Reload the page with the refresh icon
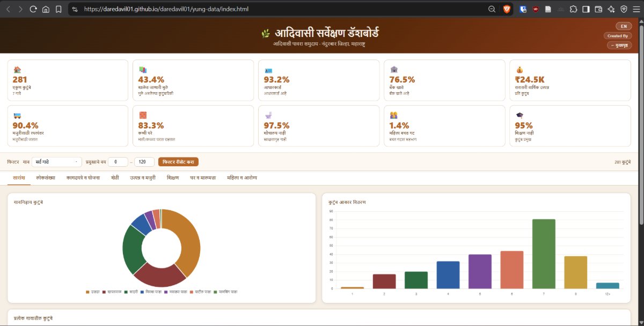 (33, 9)
